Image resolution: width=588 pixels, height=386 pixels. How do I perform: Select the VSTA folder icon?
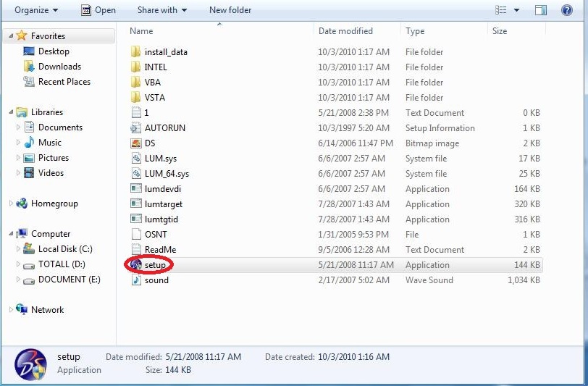[x=135, y=97]
